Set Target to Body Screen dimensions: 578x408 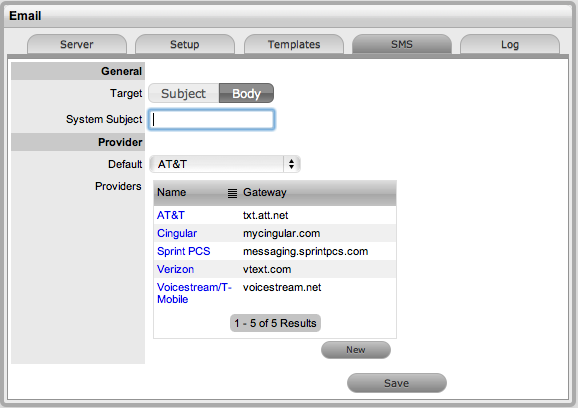[x=246, y=93]
